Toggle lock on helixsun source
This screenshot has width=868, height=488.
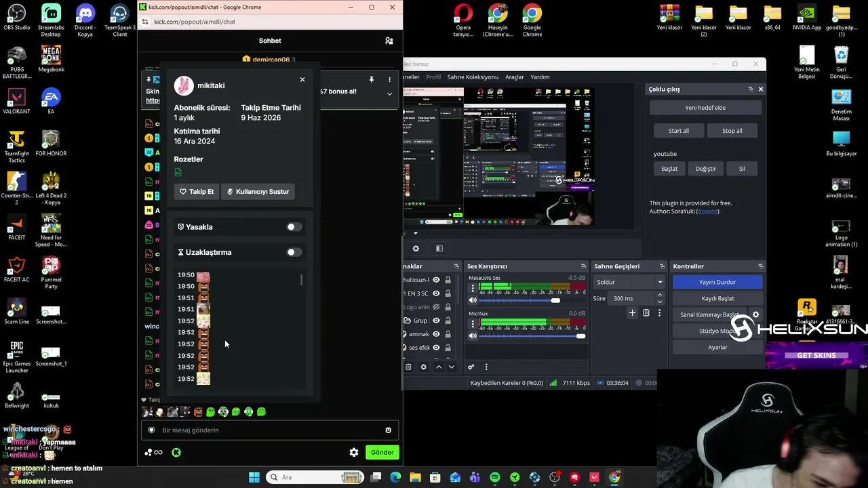coord(448,280)
